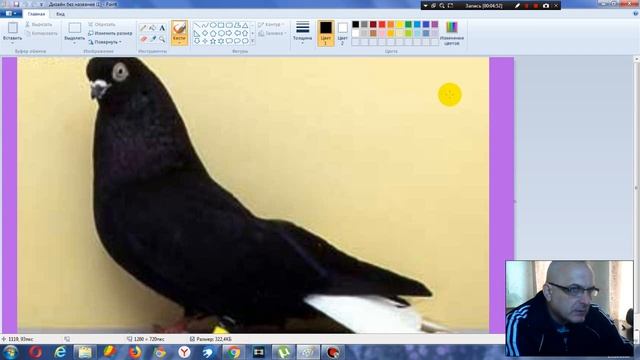640x360 pixels.
Task: Open uTorrent from the taskbar
Action: (x=283, y=352)
